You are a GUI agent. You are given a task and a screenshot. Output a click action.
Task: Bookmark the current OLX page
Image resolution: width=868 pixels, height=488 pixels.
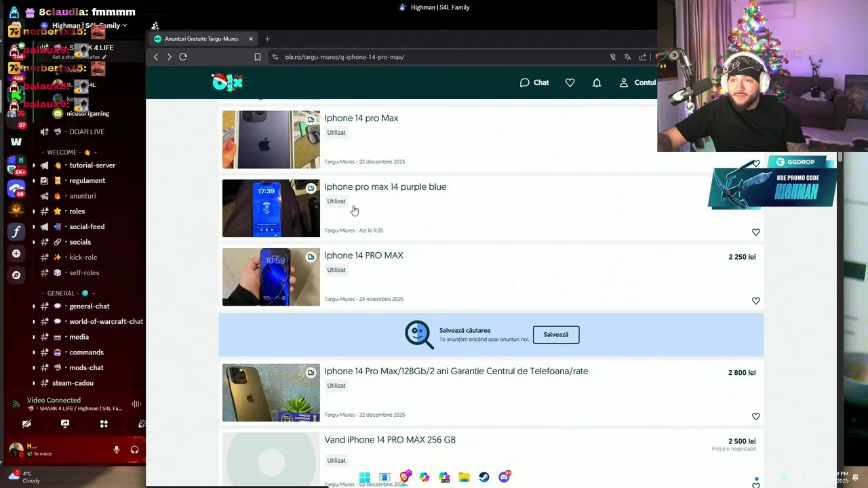coord(258,57)
